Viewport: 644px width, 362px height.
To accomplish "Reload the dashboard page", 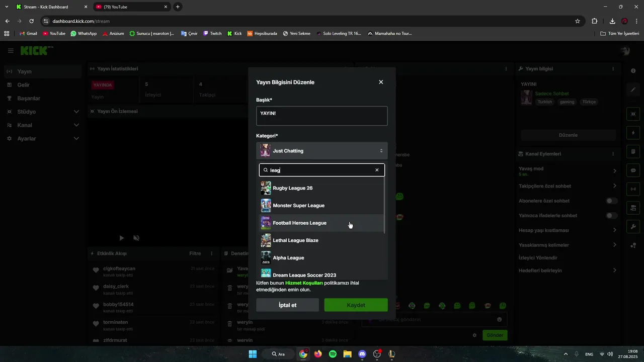I will (x=31, y=21).
